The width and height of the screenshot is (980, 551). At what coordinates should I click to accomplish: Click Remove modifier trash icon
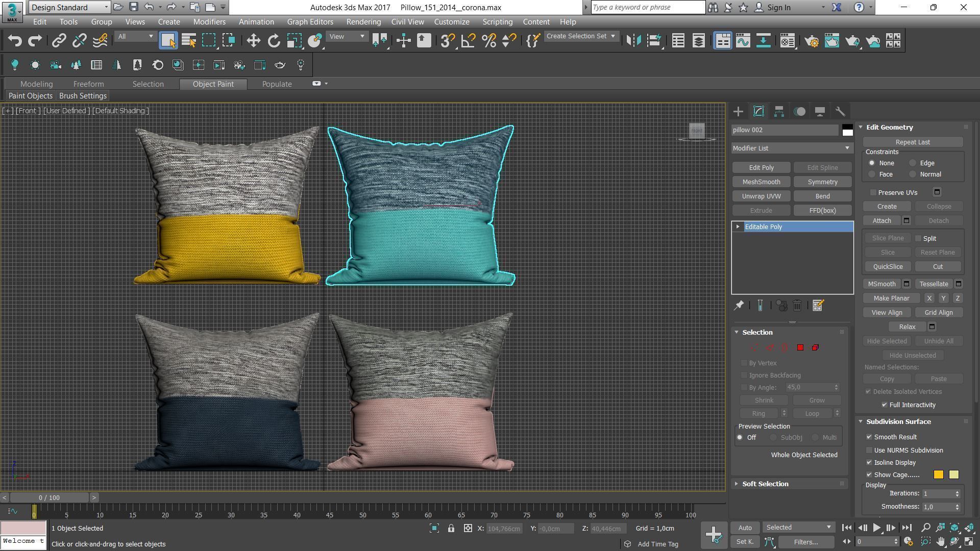(x=797, y=305)
